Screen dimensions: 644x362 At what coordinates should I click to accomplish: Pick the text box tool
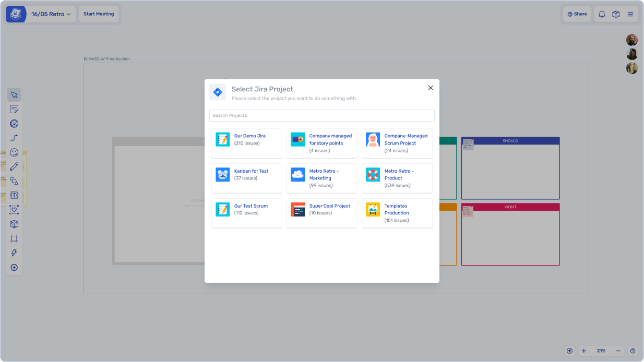click(14, 196)
